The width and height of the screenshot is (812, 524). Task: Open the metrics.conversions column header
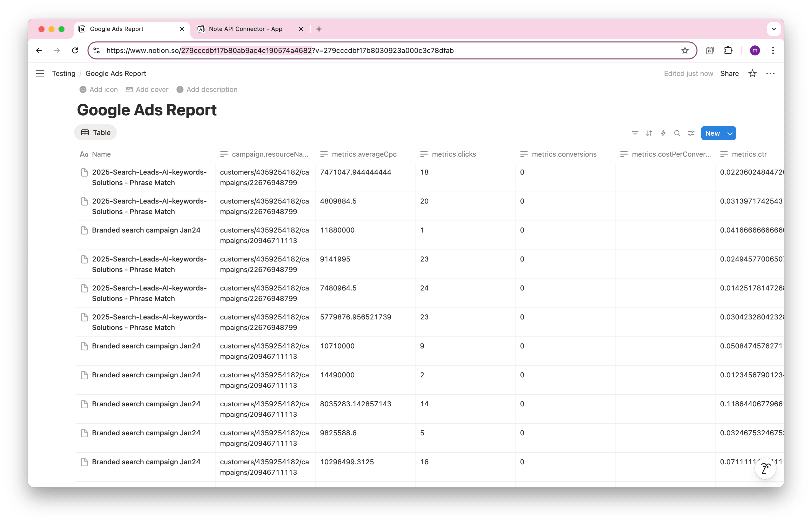point(566,154)
